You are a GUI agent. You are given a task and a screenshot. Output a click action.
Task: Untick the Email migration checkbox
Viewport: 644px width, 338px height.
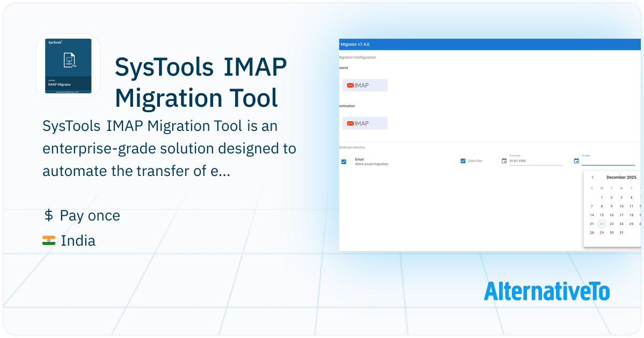343,161
